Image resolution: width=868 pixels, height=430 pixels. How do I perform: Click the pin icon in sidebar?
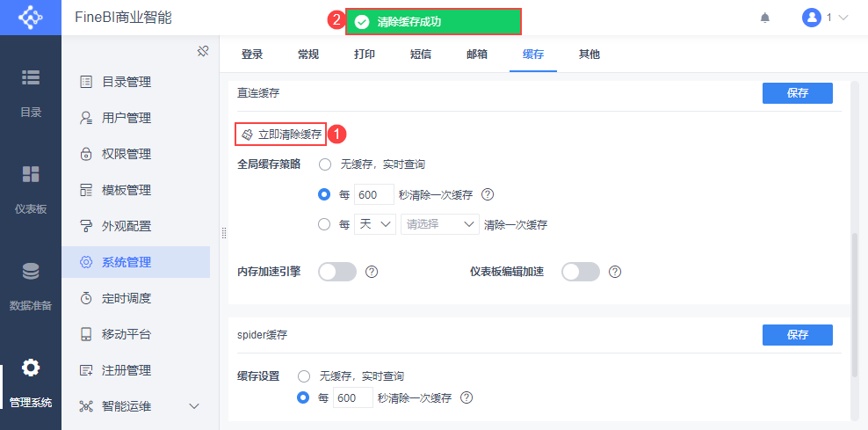pyautogui.click(x=202, y=51)
